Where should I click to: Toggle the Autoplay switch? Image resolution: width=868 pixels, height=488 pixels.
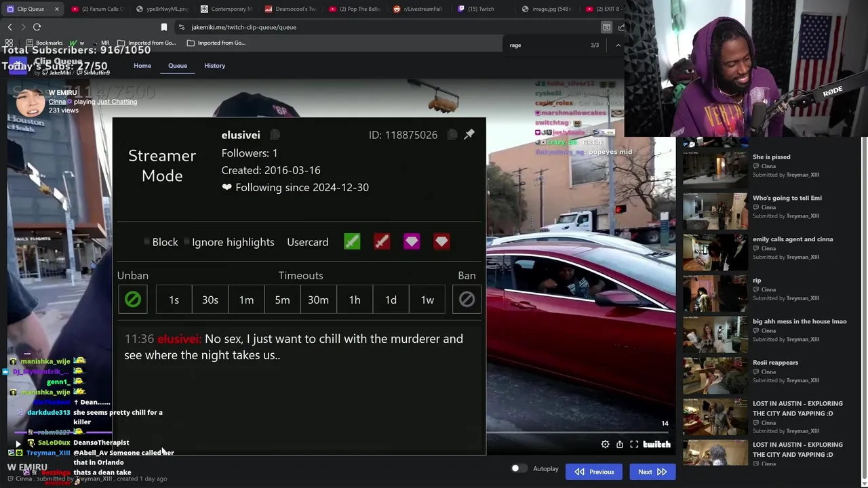(519, 468)
